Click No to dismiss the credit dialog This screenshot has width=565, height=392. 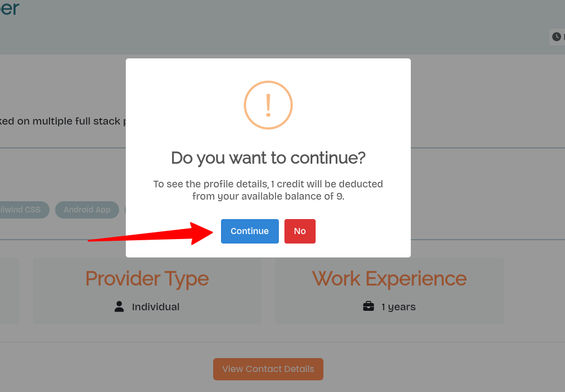299,231
